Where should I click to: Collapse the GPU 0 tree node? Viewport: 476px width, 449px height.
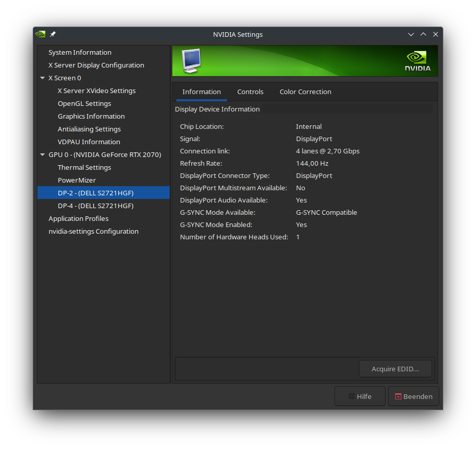point(42,155)
